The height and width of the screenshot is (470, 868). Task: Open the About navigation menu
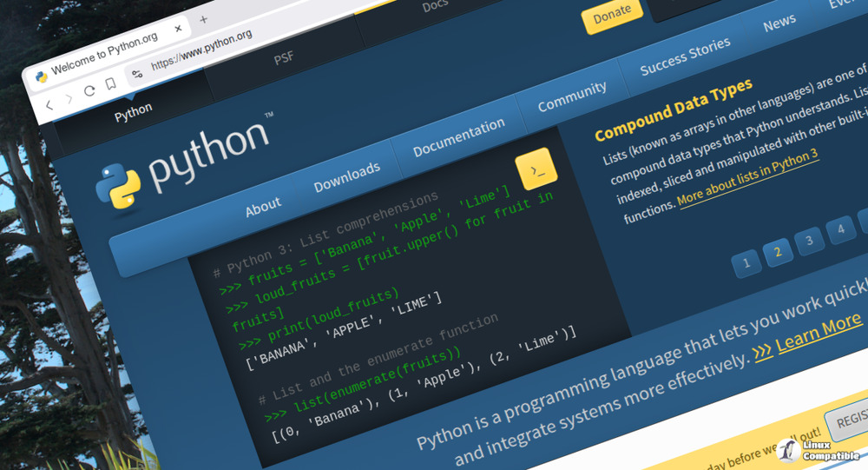tap(263, 206)
